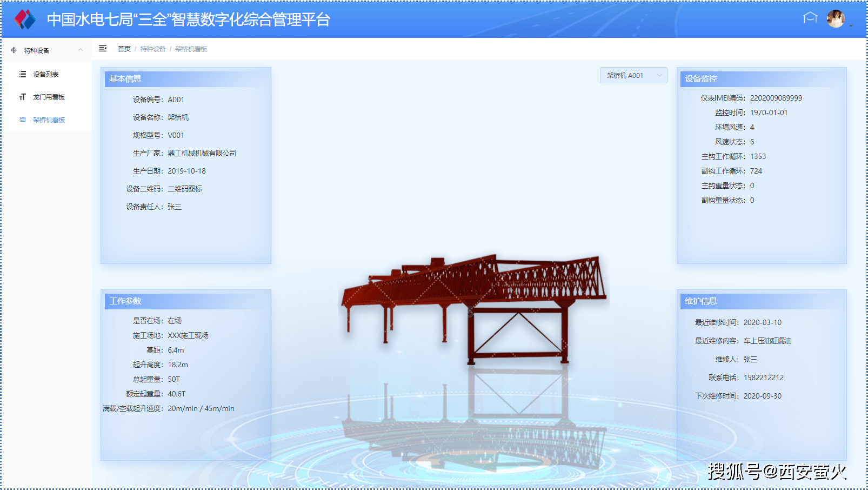
Task: Click the red and blue platform logo
Action: [x=25, y=19]
